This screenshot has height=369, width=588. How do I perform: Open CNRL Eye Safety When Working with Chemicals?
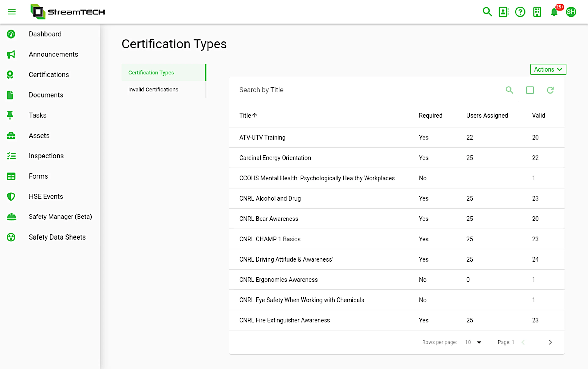tap(397, 300)
